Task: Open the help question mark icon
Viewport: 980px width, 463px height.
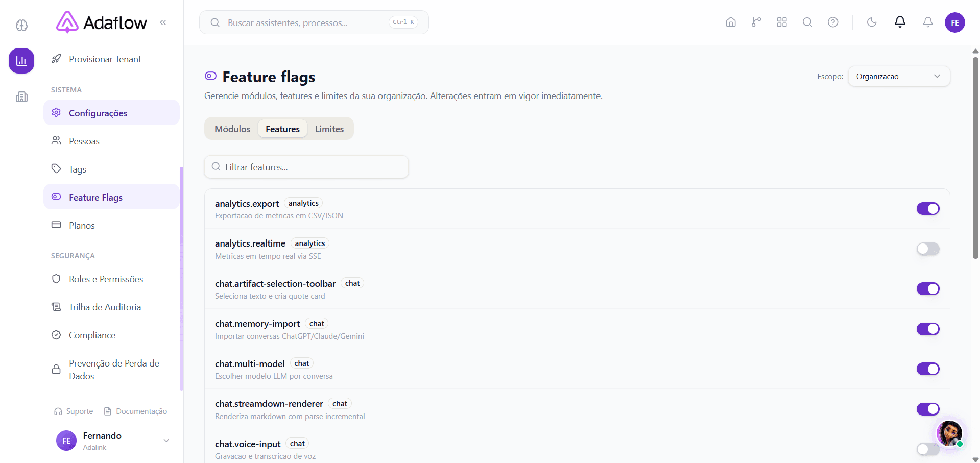Action: click(833, 22)
